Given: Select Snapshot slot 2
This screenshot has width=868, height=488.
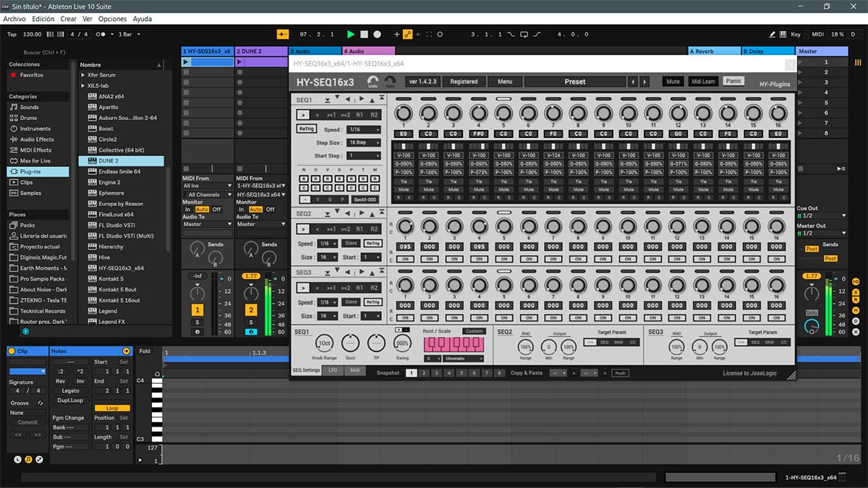Looking at the screenshot, I should tap(423, 373).
